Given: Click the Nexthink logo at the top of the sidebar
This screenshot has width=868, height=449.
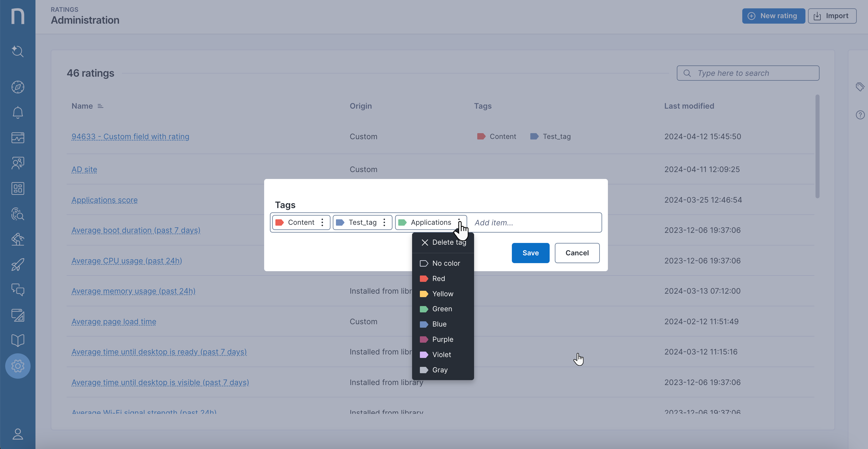Looking at the screenshot, I should tap(18, 16).
